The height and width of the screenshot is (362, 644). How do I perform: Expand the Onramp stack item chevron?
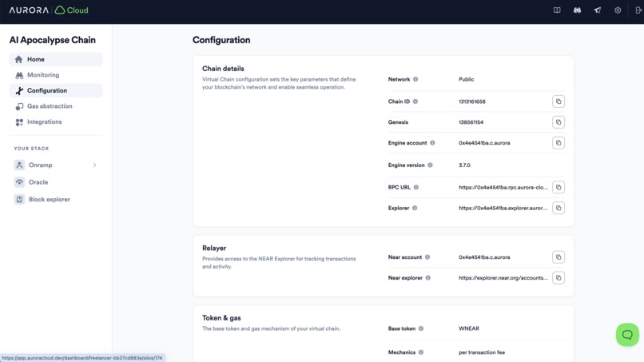[94, 165]
